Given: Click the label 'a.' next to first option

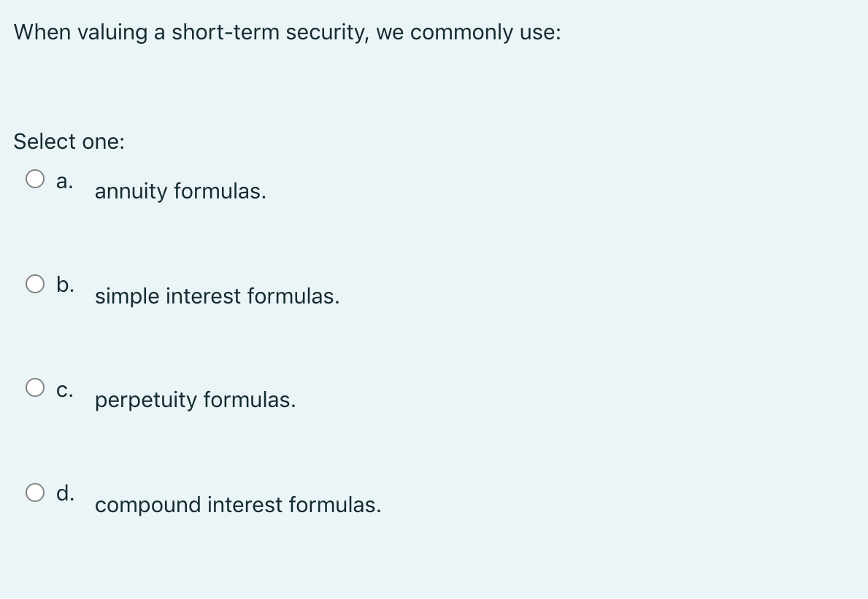Looking at the screenshot, I should pos(65,180).
